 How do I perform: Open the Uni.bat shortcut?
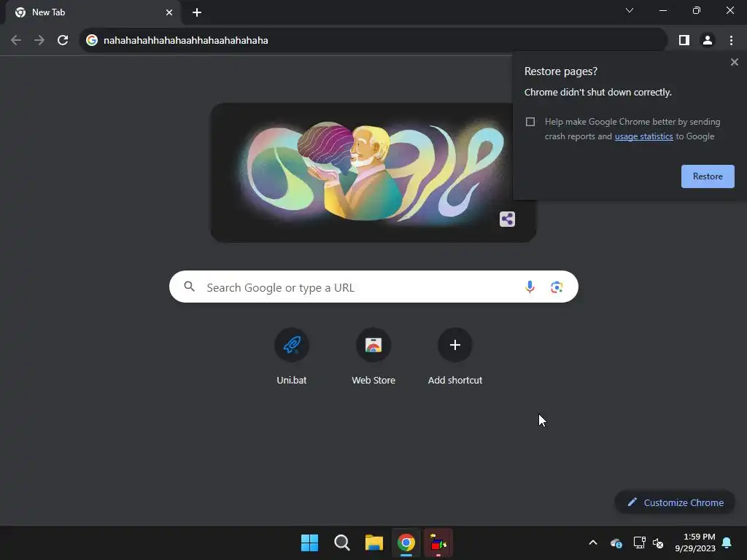click(x=292, y=357)
